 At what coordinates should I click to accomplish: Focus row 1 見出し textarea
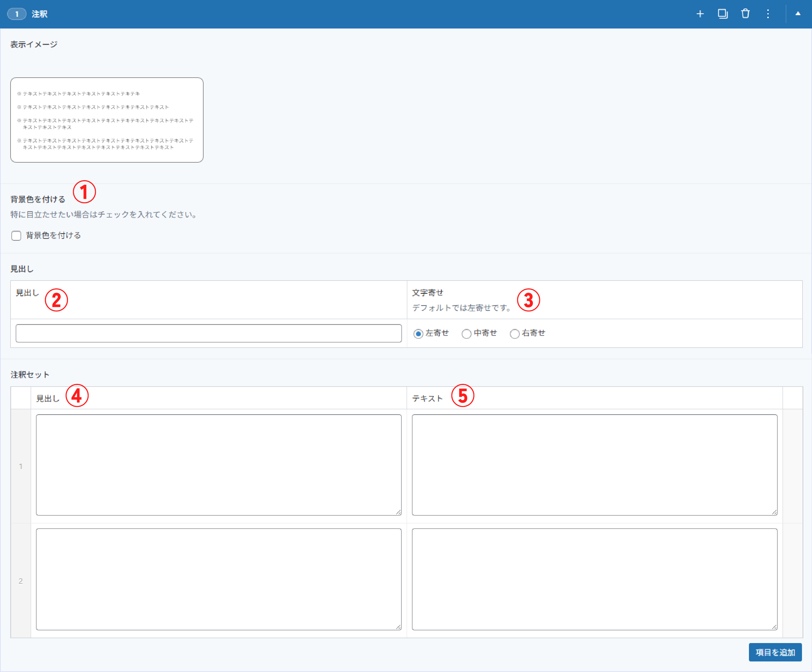218,465
